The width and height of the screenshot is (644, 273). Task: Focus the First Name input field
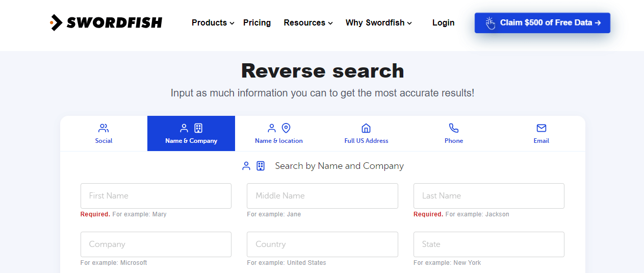(156, 196)
